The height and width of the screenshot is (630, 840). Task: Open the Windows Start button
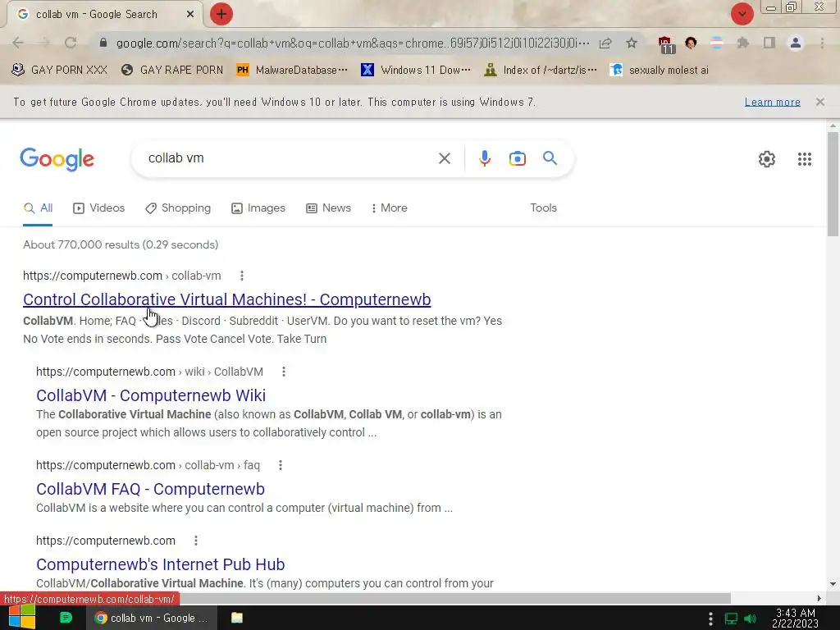click(x=21, y=618)
